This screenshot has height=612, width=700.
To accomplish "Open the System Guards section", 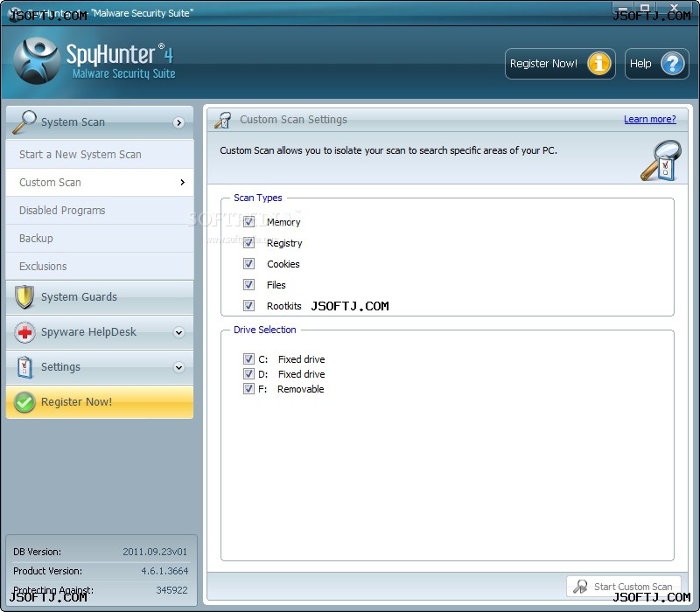I will 100,297.
